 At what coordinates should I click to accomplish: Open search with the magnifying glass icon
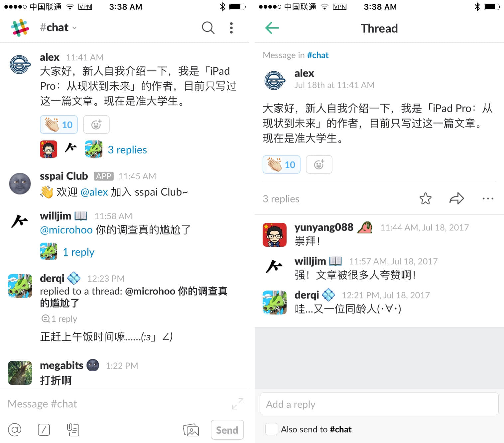point(208,28)
